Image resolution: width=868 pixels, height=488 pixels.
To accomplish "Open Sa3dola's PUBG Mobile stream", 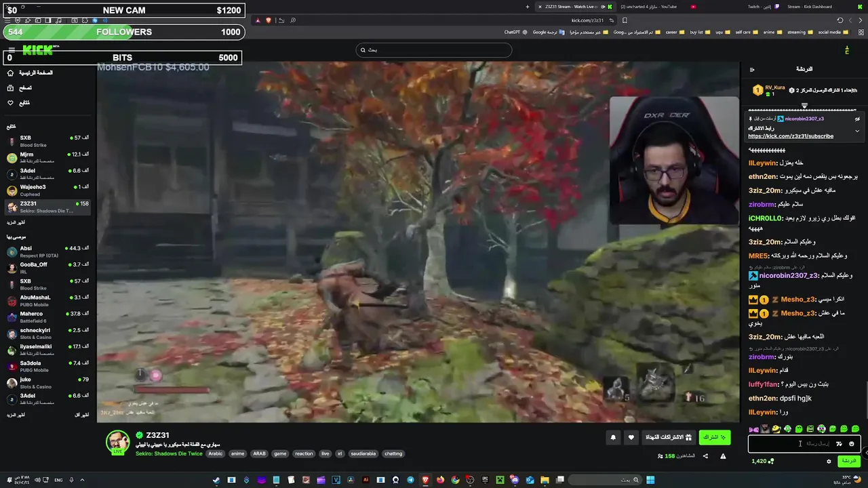I will click(47, 366).
